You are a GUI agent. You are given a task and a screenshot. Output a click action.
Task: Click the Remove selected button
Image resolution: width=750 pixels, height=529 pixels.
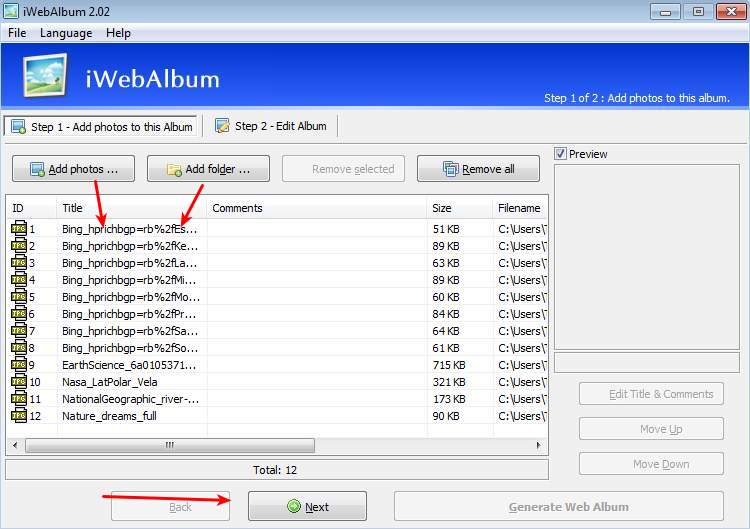point(343,169)
